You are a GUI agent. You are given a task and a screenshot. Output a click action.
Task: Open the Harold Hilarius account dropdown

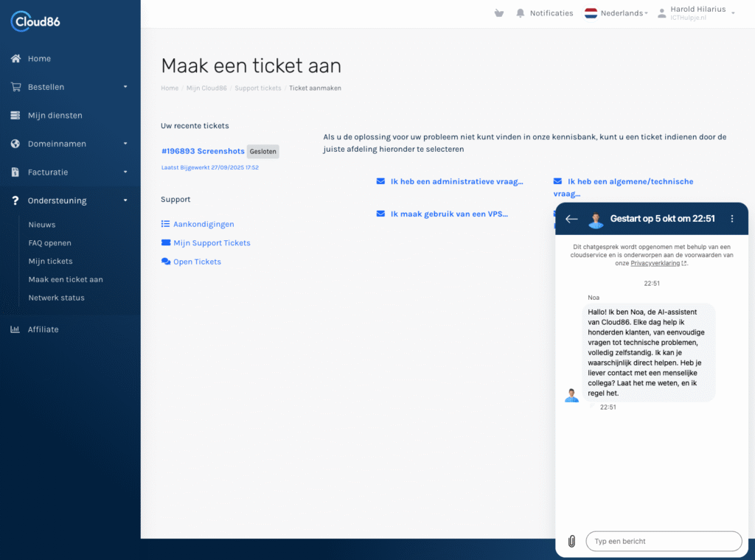tap(697, 13)
